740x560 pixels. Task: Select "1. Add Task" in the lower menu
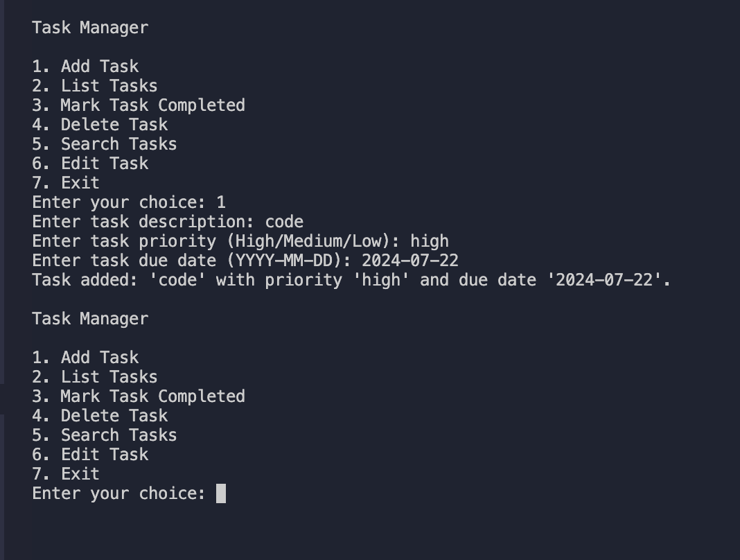tap(85, 358)
